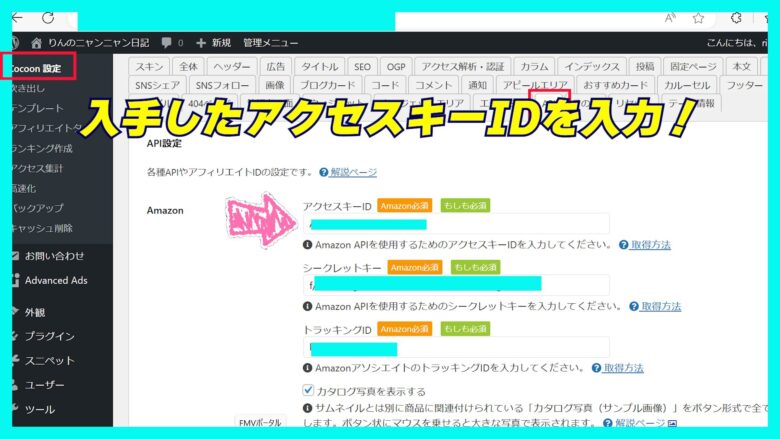Open the ブログカード settings tab
Screen dimensions: 780x439
[326, 86]
